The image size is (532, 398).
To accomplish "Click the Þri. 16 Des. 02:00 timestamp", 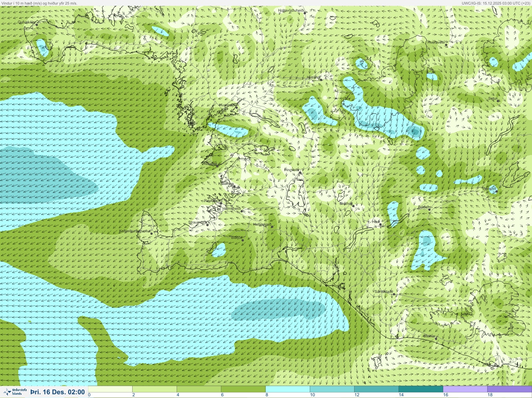I will click(58, 392).
